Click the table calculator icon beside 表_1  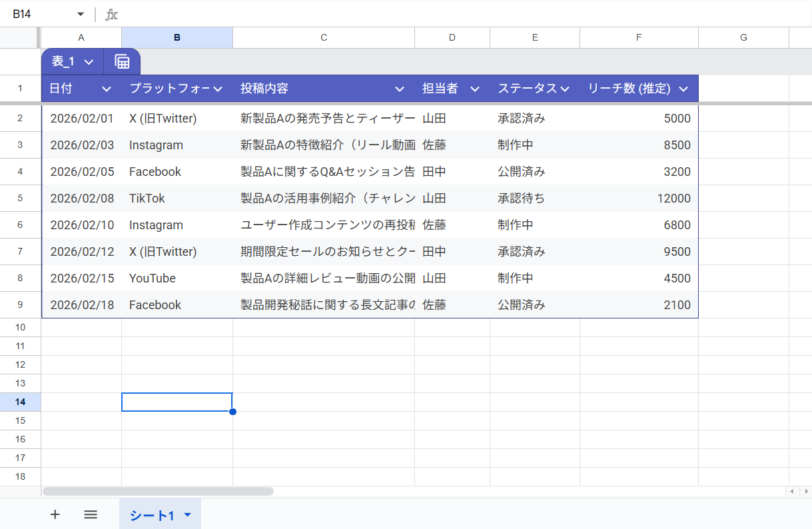pyautogui.click(x=122, y=62)
